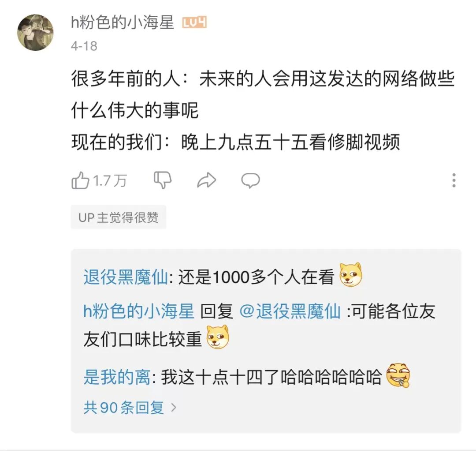Tap the LV4 level badge
The width and height of the screenshot is (476, 453).
pyautogui.click(x=194, y=22)
